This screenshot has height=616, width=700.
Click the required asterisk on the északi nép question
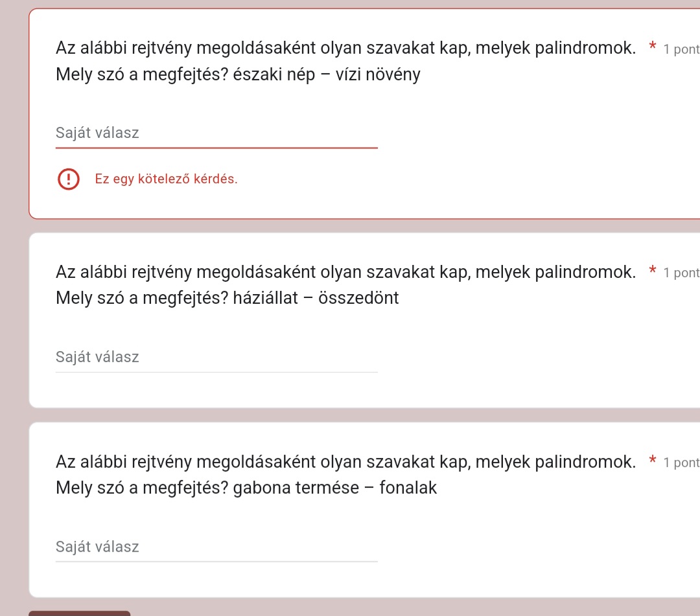pos(652,45)
